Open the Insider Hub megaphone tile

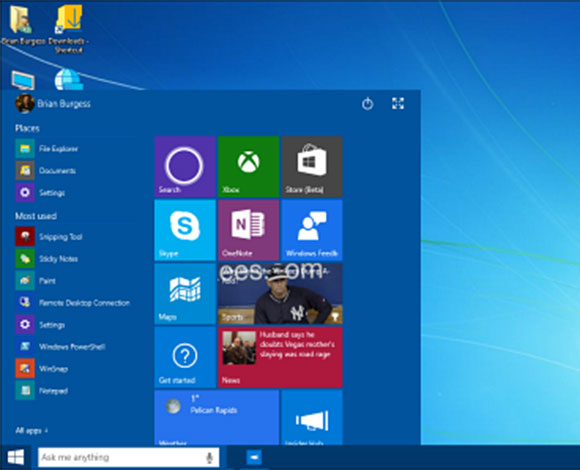tap(312, 417)
